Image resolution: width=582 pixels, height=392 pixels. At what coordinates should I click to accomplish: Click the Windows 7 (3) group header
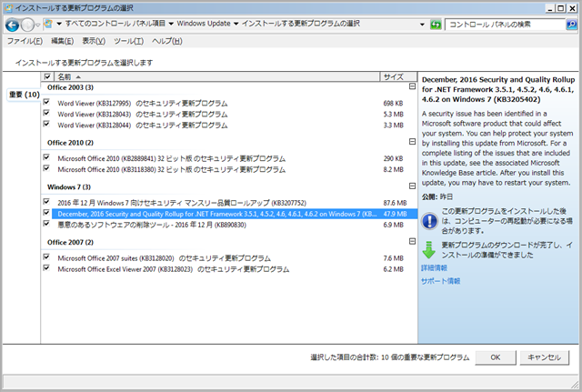click(x=69, y=187)
